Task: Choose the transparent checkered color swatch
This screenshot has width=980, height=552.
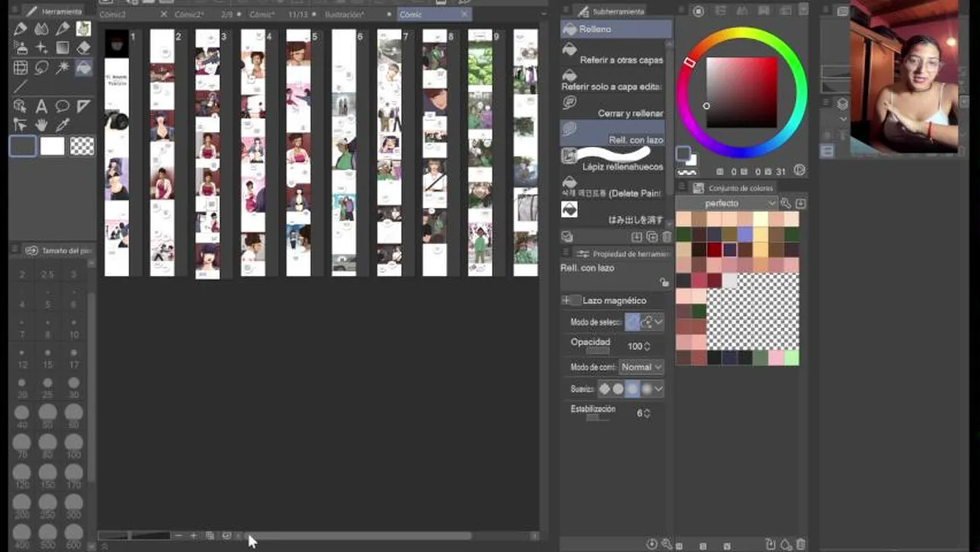Action: [x=82, y=146]
